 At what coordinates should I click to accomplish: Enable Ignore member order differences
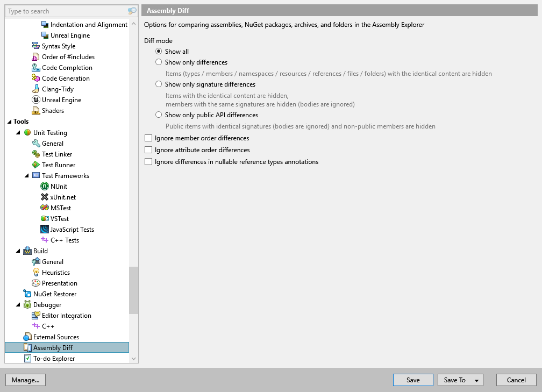tap(148, 138)
